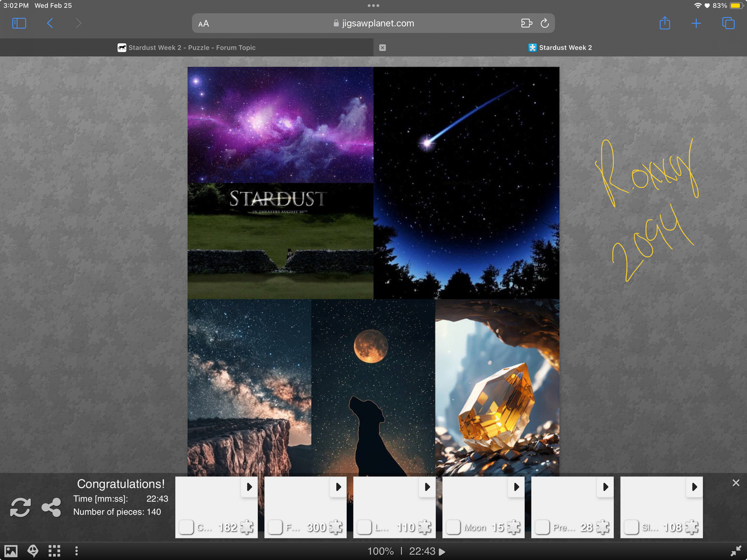The image size is (747, 560).
Task: Go back to the previous page
Action: point(50,23)
